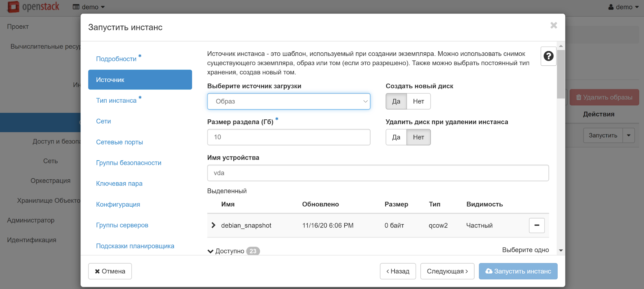Click the debian_snapshot name cell

click(x=246, y=226)
